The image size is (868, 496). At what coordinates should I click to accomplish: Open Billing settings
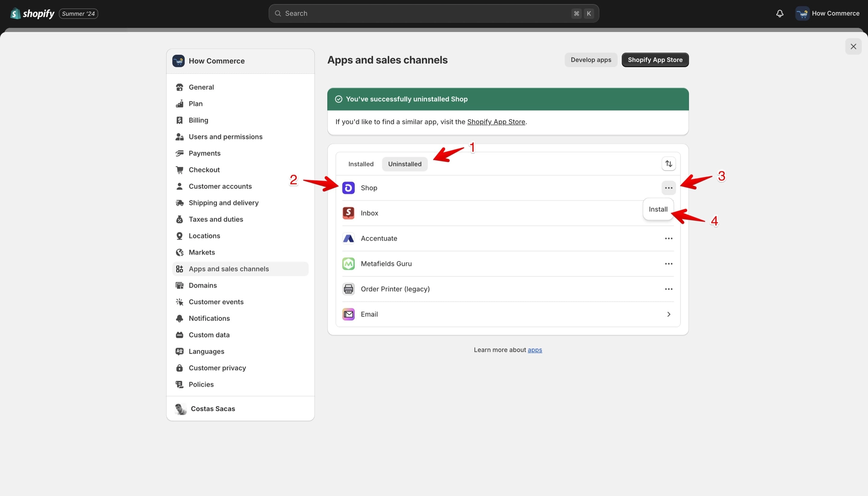click(x=240, y=120)
